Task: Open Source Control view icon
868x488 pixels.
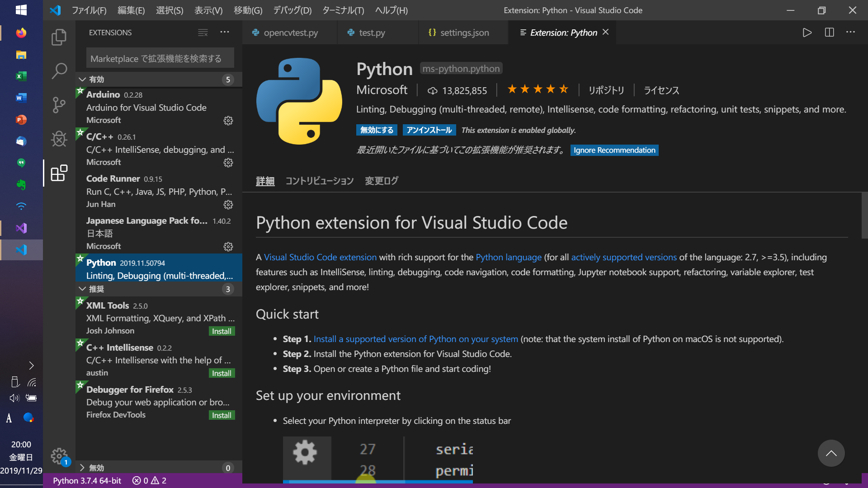Action: 59,105
